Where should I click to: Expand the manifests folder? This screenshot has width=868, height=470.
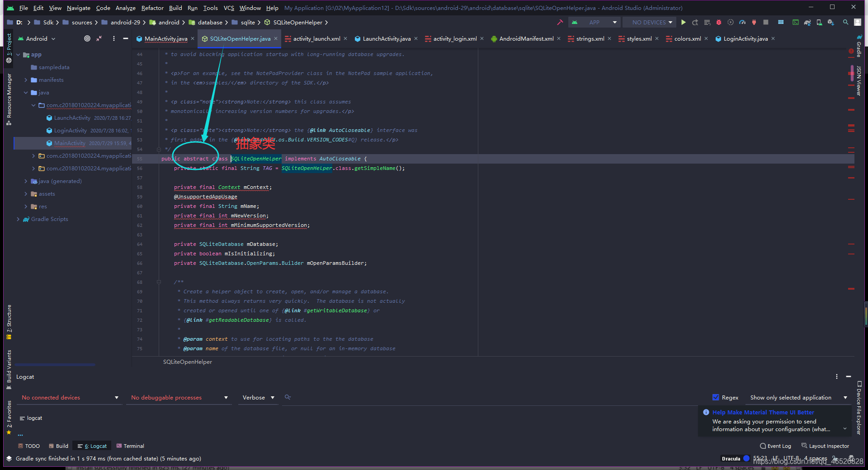(26, 80)
